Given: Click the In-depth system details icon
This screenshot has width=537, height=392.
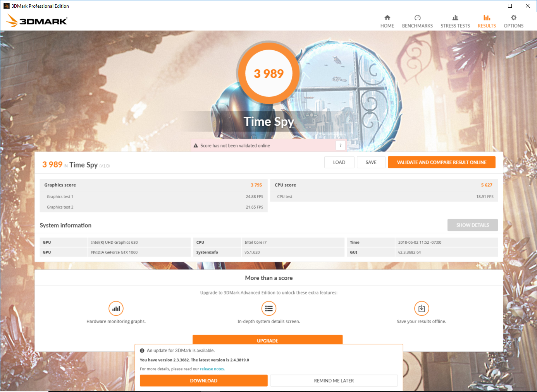Looking at the screenshot, I should (x=269, y=308).
